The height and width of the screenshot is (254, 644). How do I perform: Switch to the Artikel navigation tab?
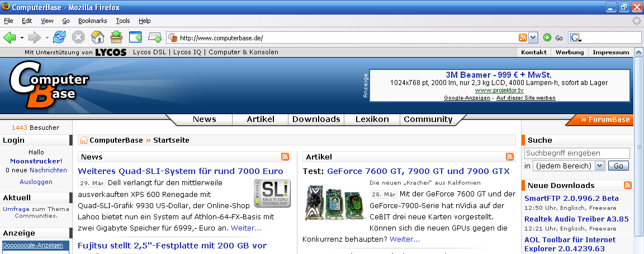click(x=261, y=119)
